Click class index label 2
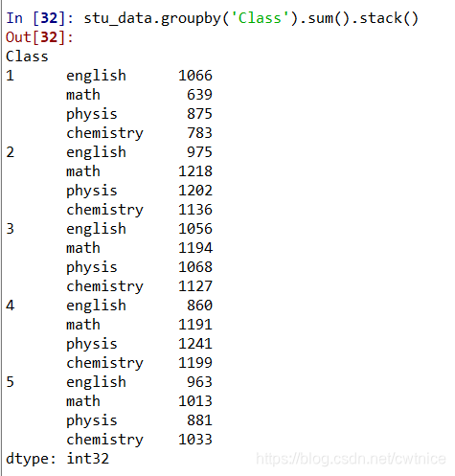Image resolution: width=455 pixels, height=476 pixels. 11,152
